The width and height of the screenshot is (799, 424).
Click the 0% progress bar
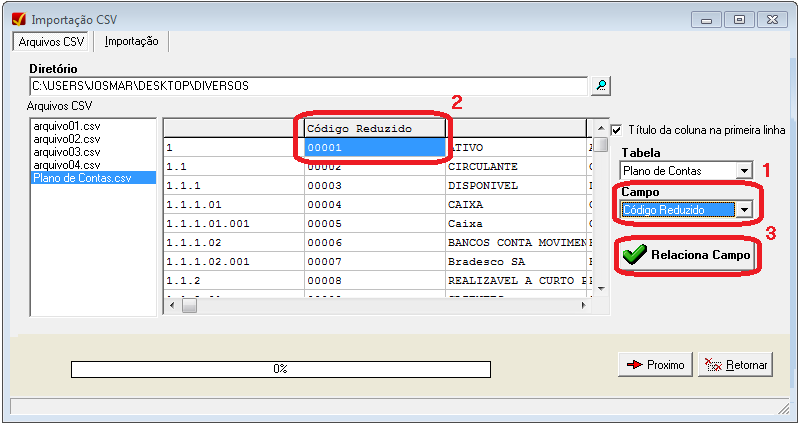click(x=281, y=369)
